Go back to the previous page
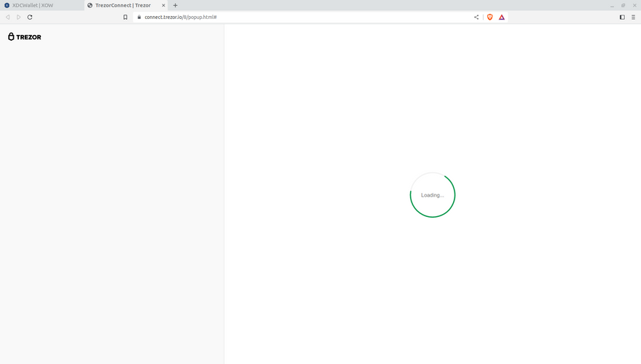Screen dimensions: 641x364 coord(8,17)
